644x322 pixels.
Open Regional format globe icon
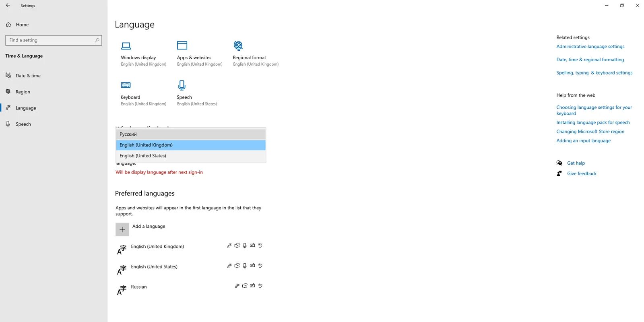[x=238, y=45]
